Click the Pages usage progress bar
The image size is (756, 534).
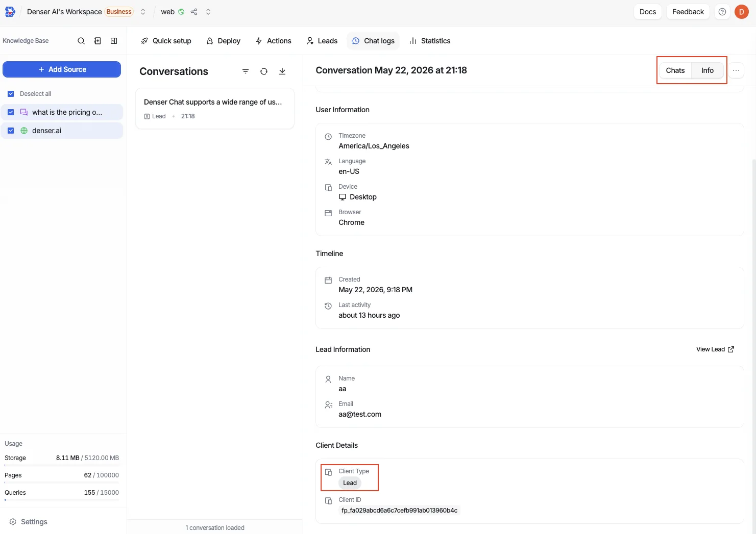tap(62, 482)
